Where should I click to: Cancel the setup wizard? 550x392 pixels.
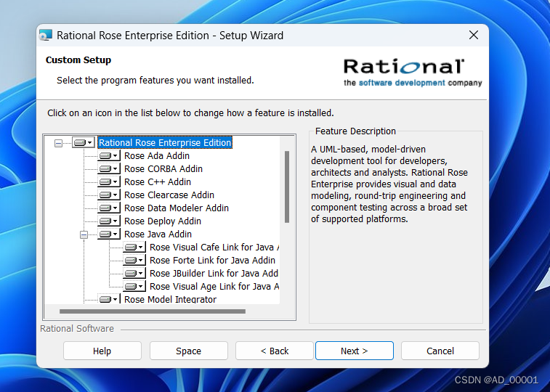tap(440, 351)
